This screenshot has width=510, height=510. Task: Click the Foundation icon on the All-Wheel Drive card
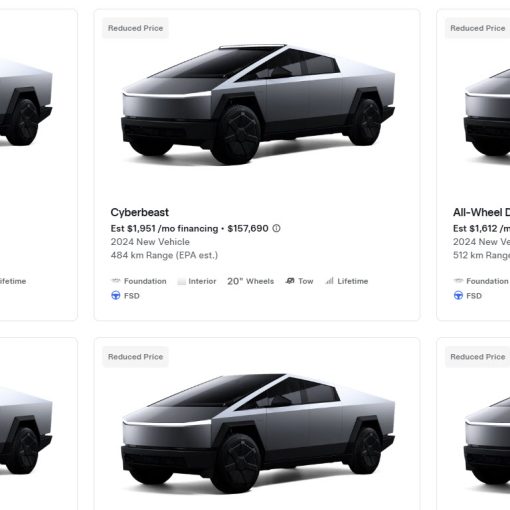pos(458,281)
